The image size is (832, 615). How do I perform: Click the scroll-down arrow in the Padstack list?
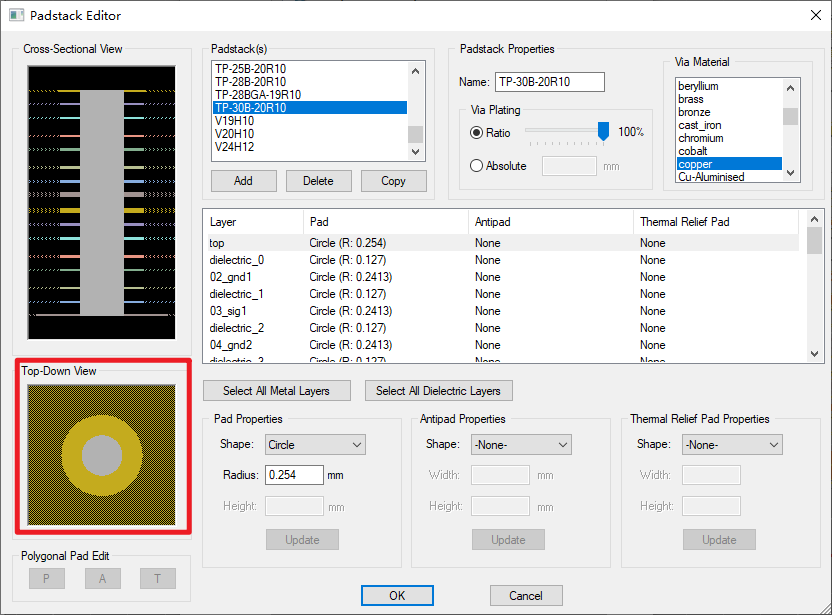(415, 152)
